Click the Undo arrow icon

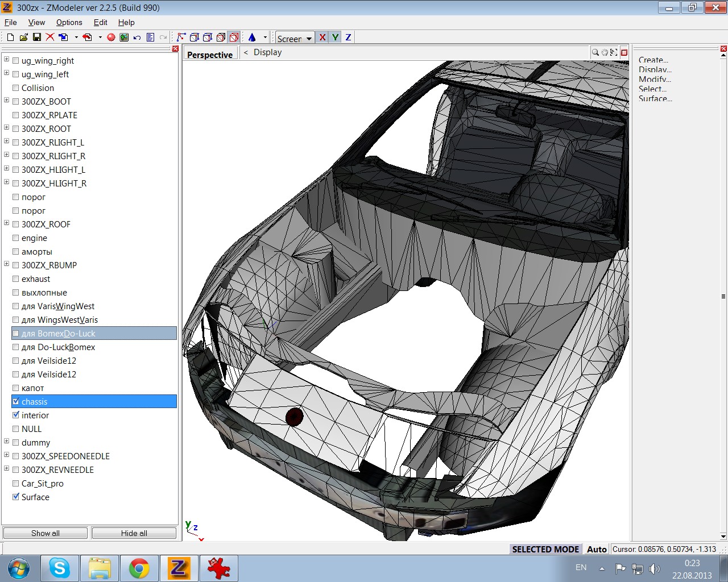tap(137, 38)
